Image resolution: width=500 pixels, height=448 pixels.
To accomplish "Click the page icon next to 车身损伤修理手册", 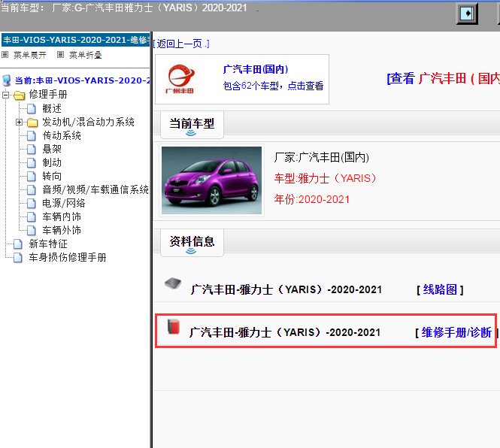I will click(x=18, y=258).
